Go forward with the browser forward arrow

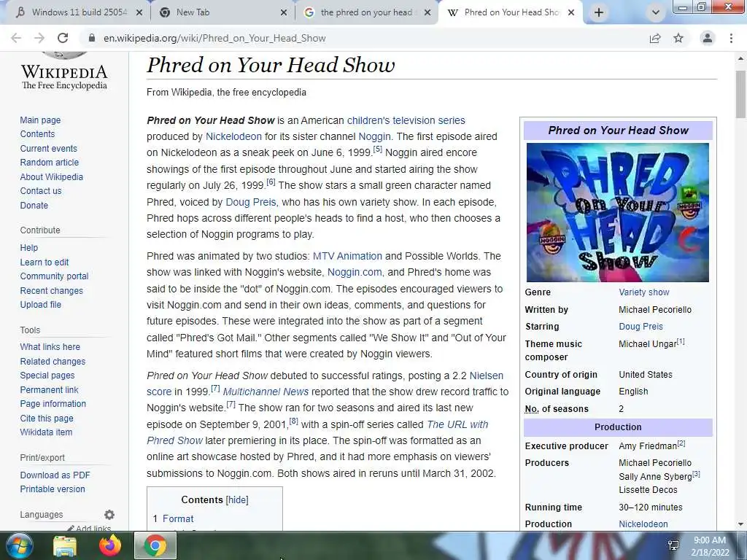[x=39, y=38]
